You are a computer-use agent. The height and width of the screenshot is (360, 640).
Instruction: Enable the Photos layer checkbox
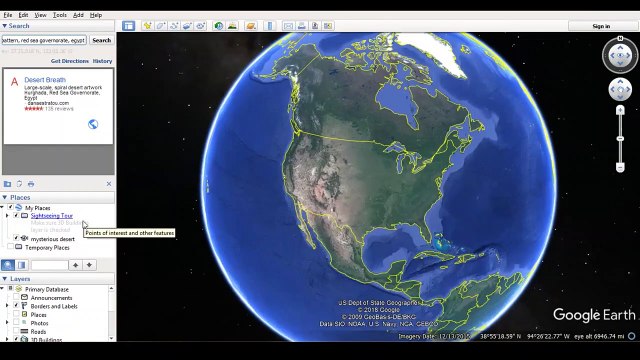coord(16,322)
